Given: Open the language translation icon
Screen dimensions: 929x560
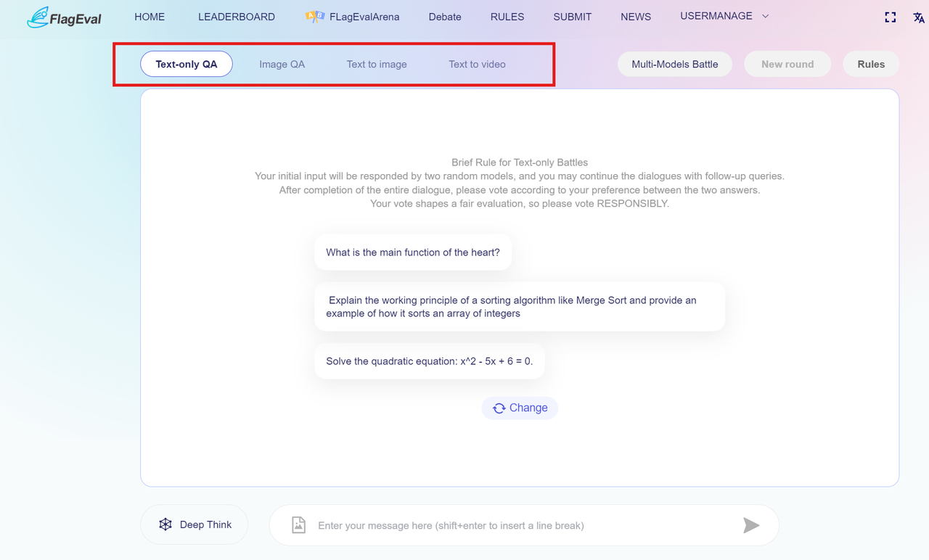Looking at the screenshot, I should click(918, 17).
